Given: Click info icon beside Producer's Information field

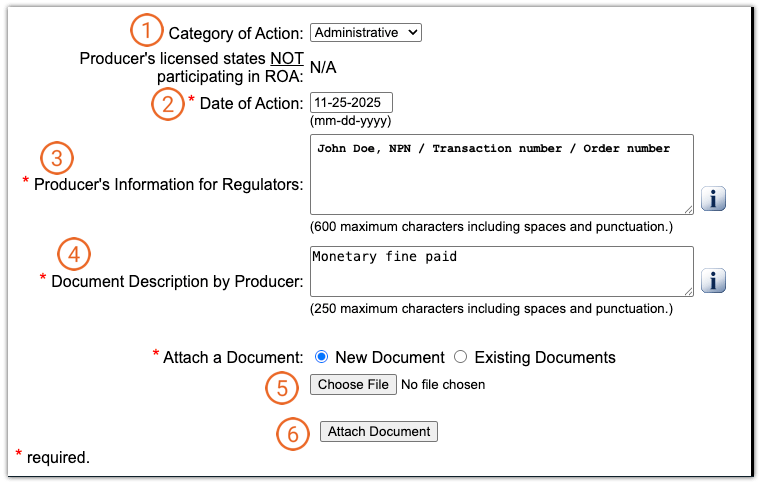Looking at the screenshot, I should coord(712,199).
